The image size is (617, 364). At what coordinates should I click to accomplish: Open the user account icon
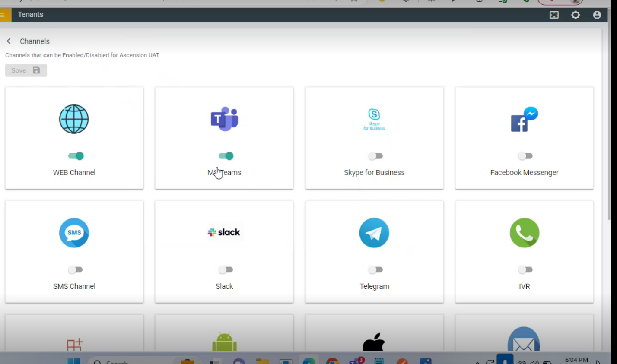(x=597, y=15)
